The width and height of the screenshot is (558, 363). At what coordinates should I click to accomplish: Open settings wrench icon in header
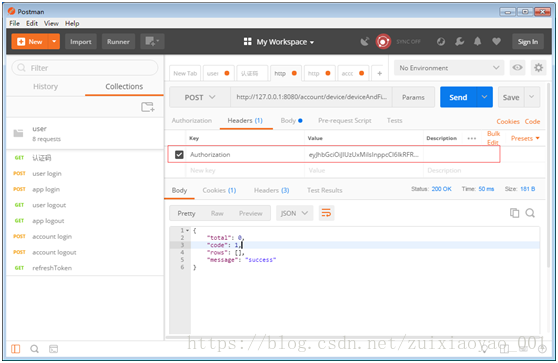pos(459,42)
